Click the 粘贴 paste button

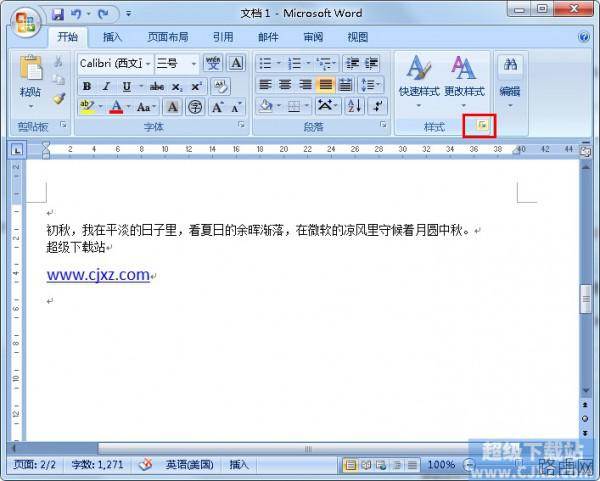click(x=31, y=82)
